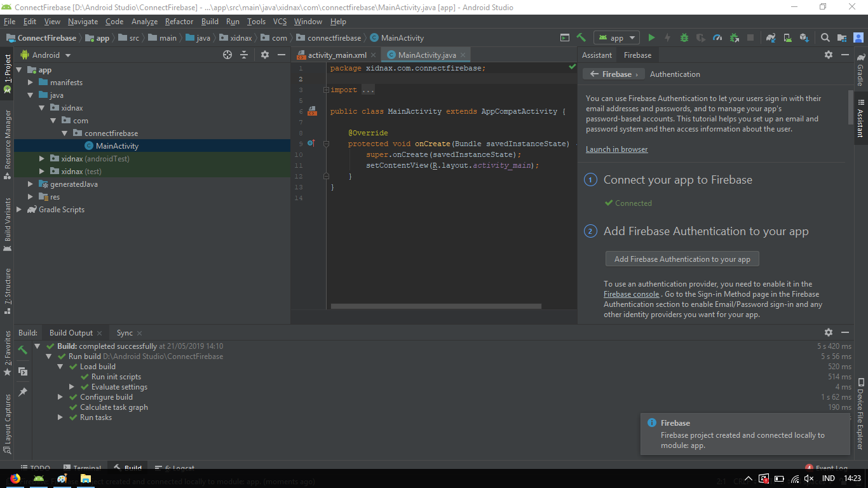Open Firefox from the Windows taskbar

[15, 478]
